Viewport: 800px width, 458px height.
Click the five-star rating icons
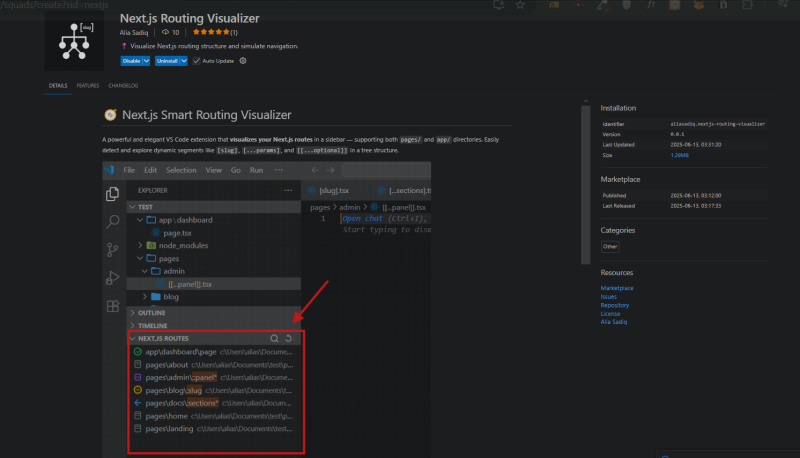[210, 32]
